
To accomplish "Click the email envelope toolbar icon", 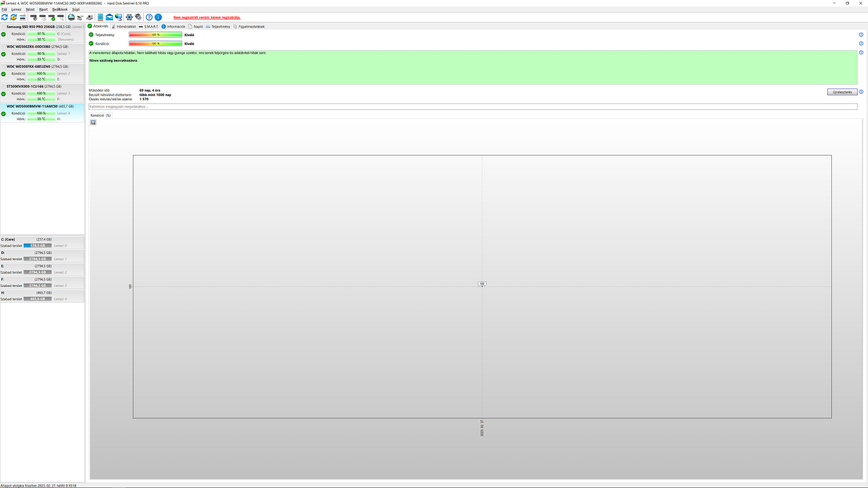I will point(109,17).
